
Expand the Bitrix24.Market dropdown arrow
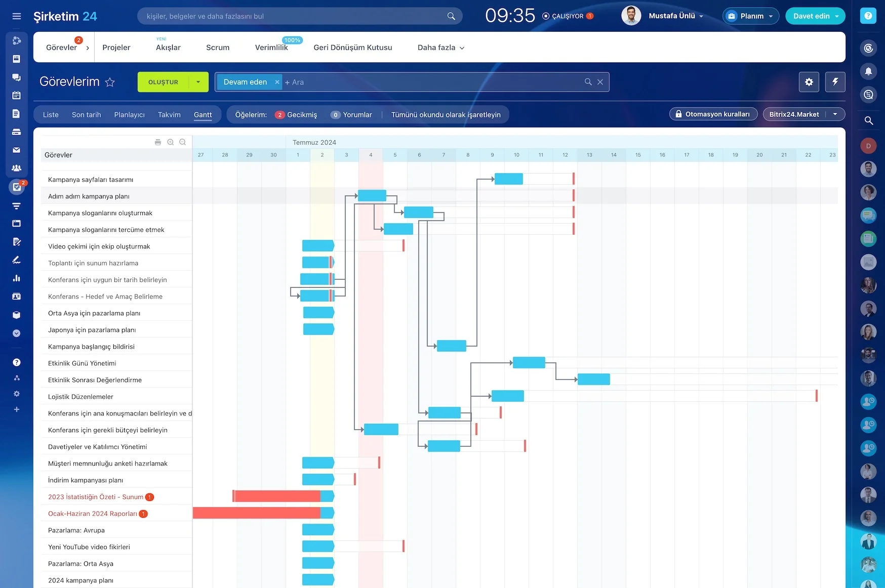click(x=835, y=114)
